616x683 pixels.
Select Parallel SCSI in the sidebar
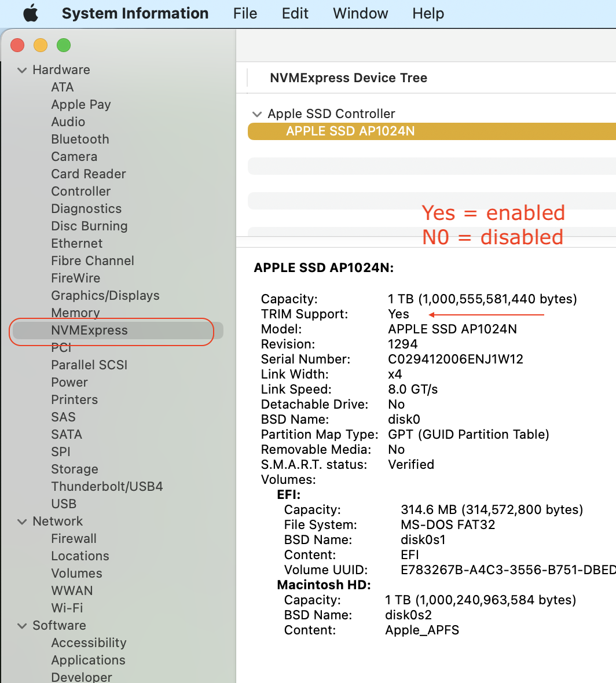pyautogui.click(x=89, y=365)
